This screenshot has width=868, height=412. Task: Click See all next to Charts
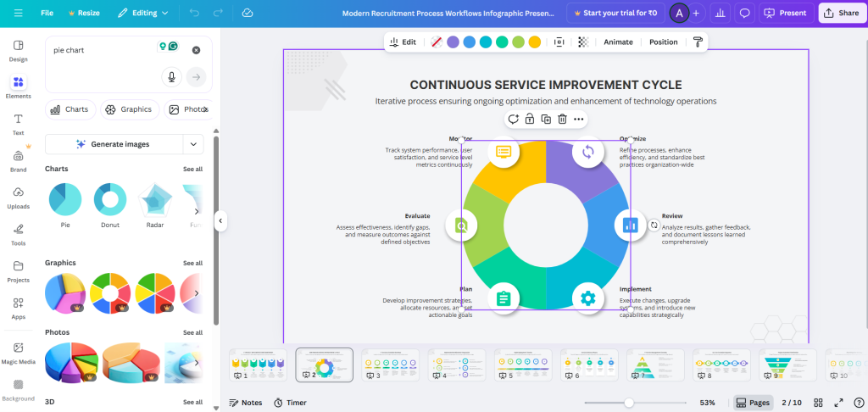(x=192, y=169)
